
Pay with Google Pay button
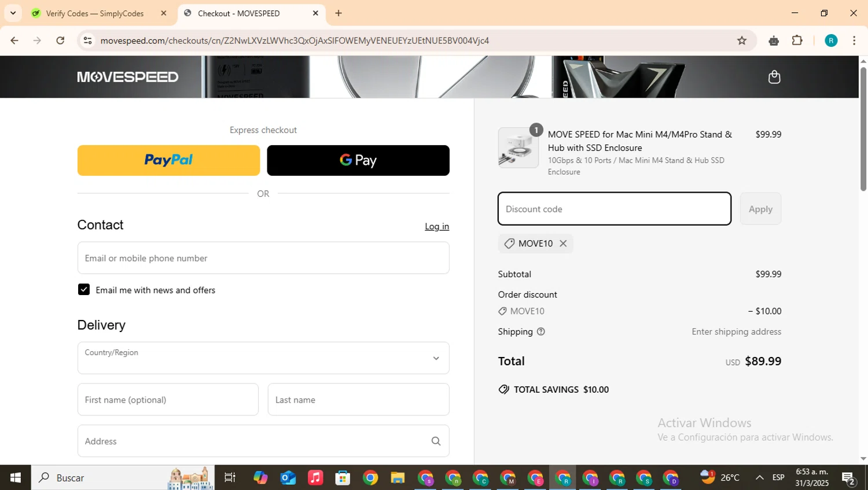tap(358, 160)
